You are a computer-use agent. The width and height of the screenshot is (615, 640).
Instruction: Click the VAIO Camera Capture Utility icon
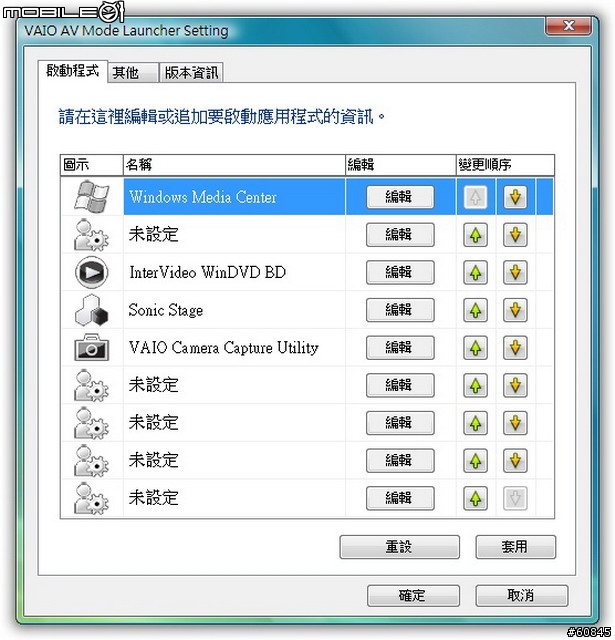pos(91,348)
